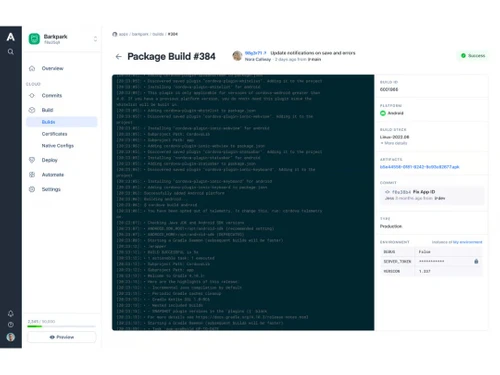Click the Android platform icon
The image size is (500, 375).
tap(383, 113)
